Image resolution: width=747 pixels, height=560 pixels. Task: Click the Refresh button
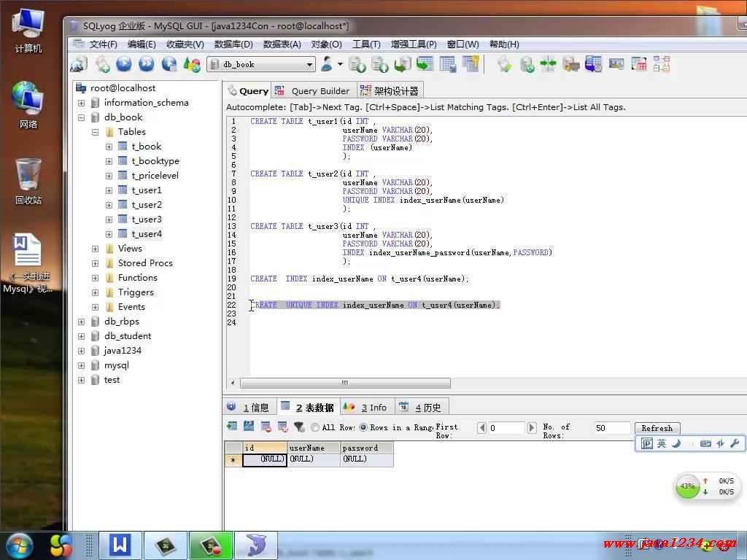coord(657,428)
